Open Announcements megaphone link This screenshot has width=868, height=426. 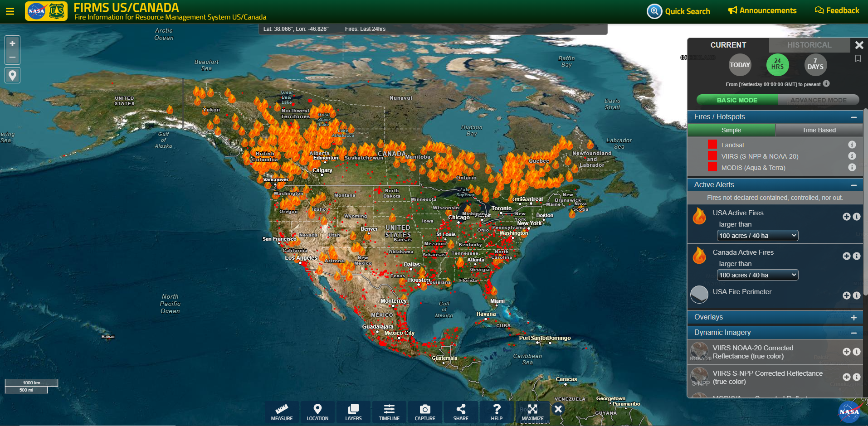762,10
